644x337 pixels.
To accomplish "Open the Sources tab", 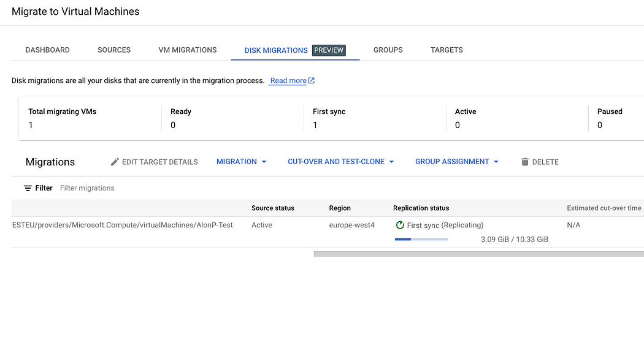I will [114, 50].
